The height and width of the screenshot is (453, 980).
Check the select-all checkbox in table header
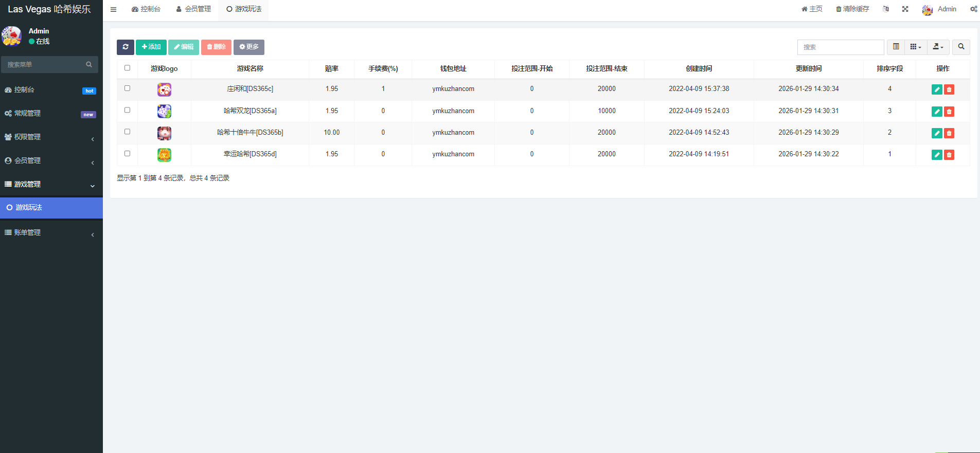click(127, 68)
